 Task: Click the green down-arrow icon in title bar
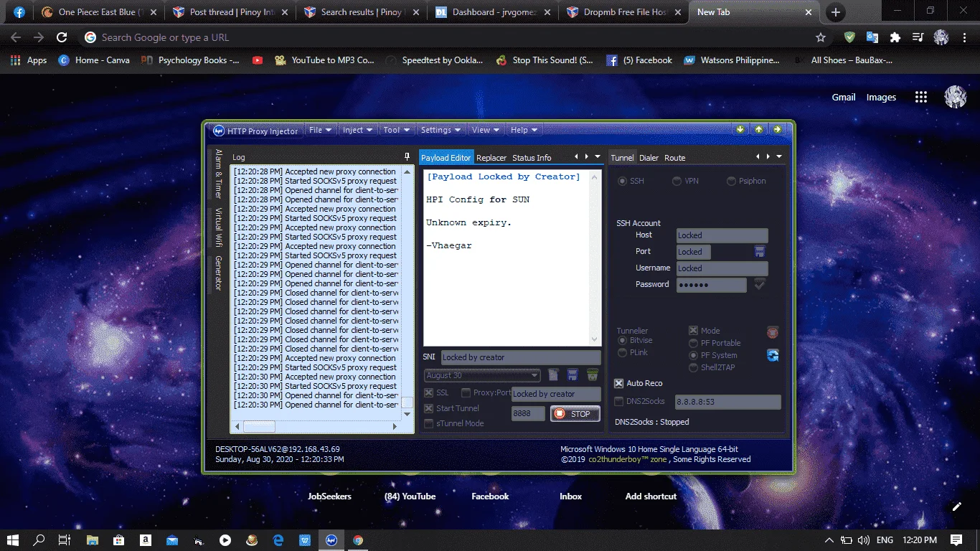[x=741, y=130]
